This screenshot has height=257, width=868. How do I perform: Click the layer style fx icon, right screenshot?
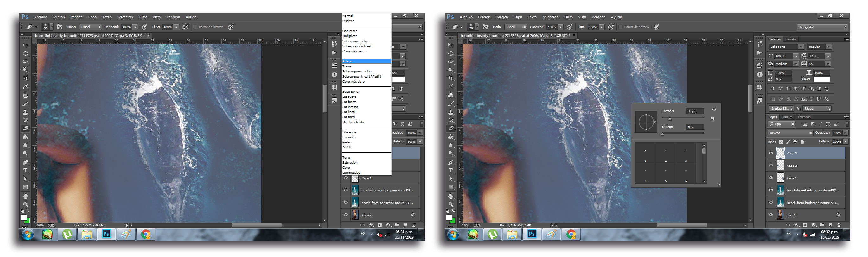click(797, 225)
